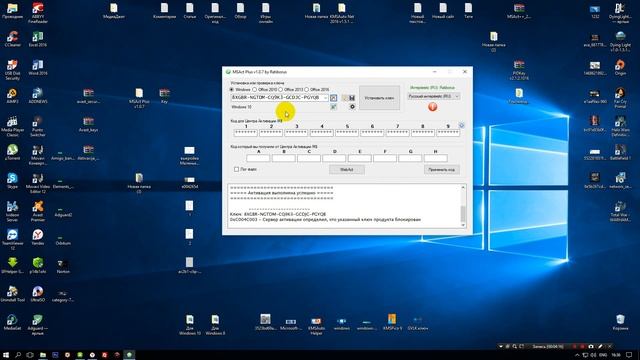640x360 pixels.
Task: Select the Key archive on desktop
Action: click(164, 96)
